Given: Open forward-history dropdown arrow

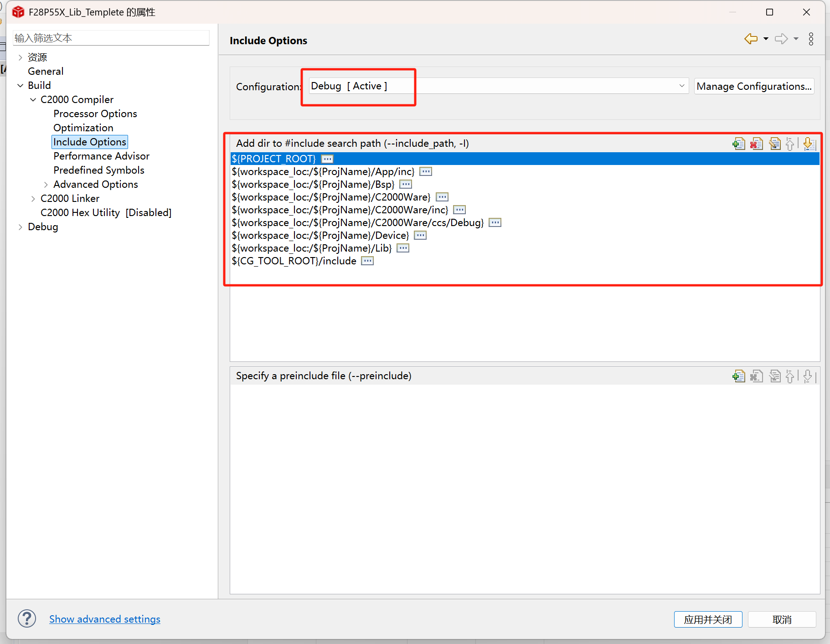Looking at the screenshot, I should [x=796, y=39].
